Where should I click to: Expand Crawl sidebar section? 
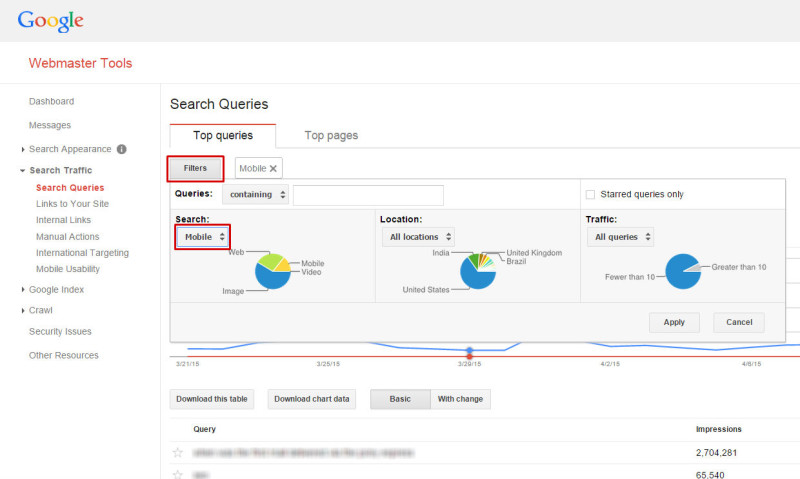tap(23, 311)
